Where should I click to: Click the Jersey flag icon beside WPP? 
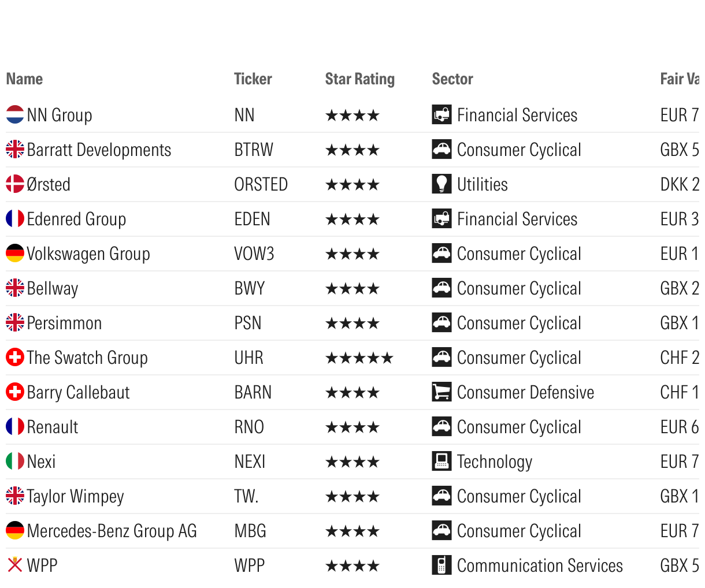pos(15,565)
